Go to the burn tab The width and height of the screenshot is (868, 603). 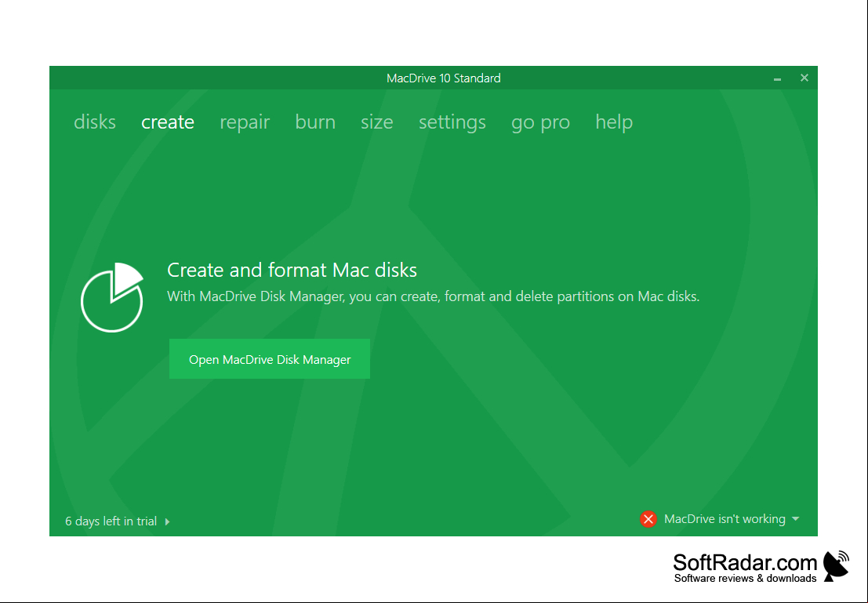coord(315,122)
